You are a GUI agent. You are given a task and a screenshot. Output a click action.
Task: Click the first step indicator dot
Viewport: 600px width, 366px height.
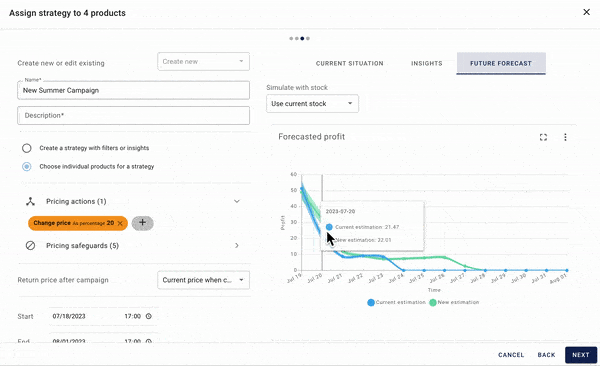pos(291,38)
